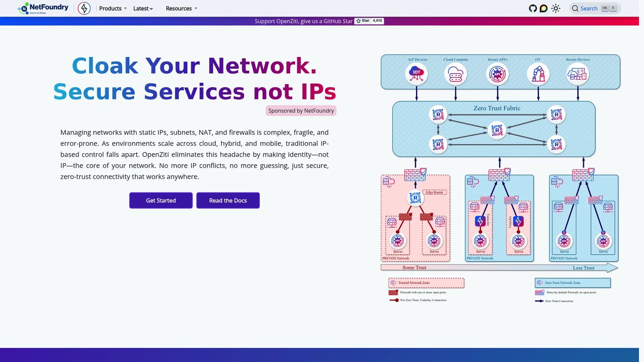This screenshot has width=644, height=362.
Task: Click the Read the Docs button
Action: point(228,200)
